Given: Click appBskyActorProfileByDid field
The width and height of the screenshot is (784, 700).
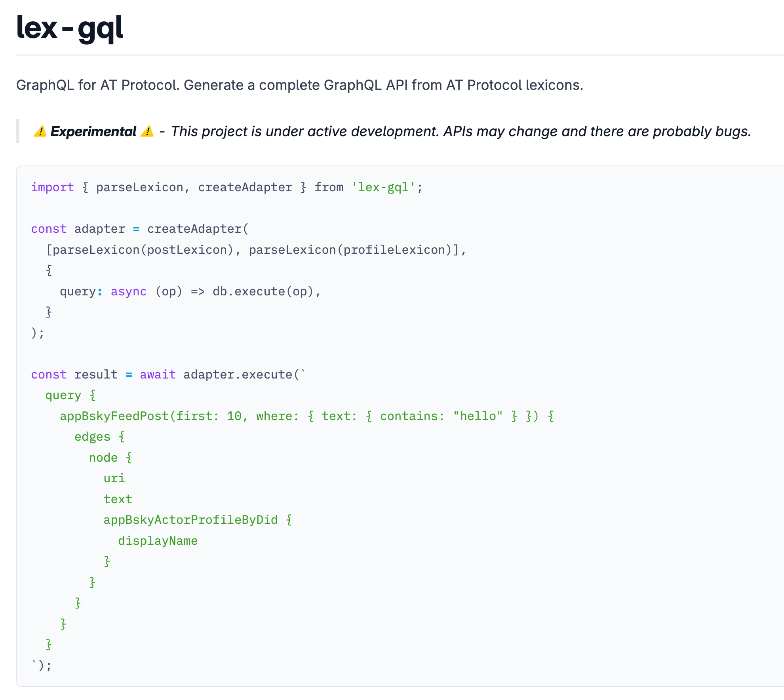Looking at the screenshot, I should [x=190, y=520].
